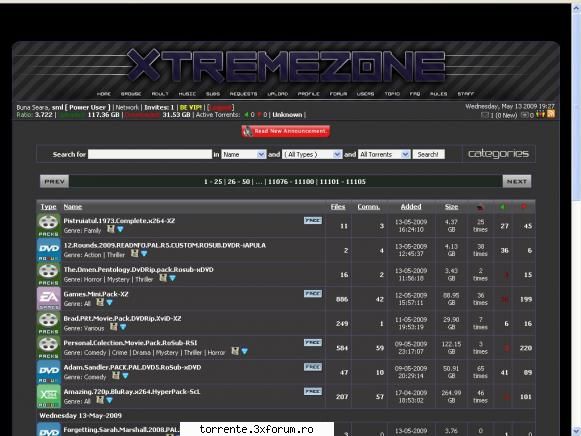Open the 'All Torrents' dropdown
The height and width of the screenshot is (436, 581).
pyautogui.click(x=384, y=154)
